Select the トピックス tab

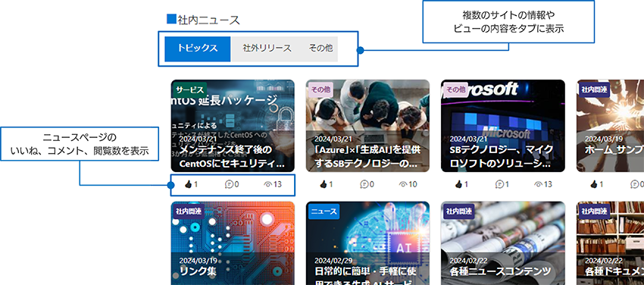(198, 49)
